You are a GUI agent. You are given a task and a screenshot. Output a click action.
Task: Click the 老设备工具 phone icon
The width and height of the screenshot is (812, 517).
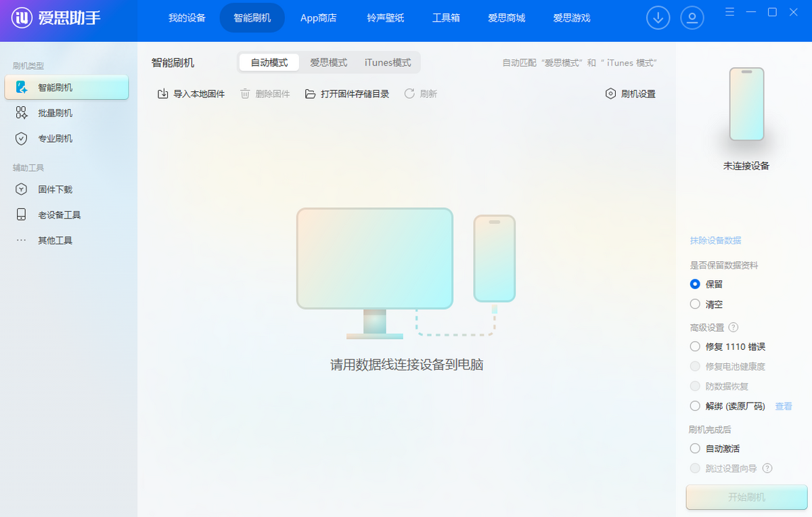pyautogui.click(x=22, y=215)
